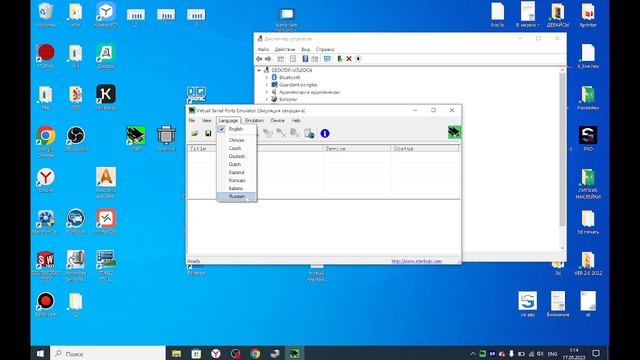Click the Device column header in VSPE
This screenshot has height=360, width=640.
357,149
